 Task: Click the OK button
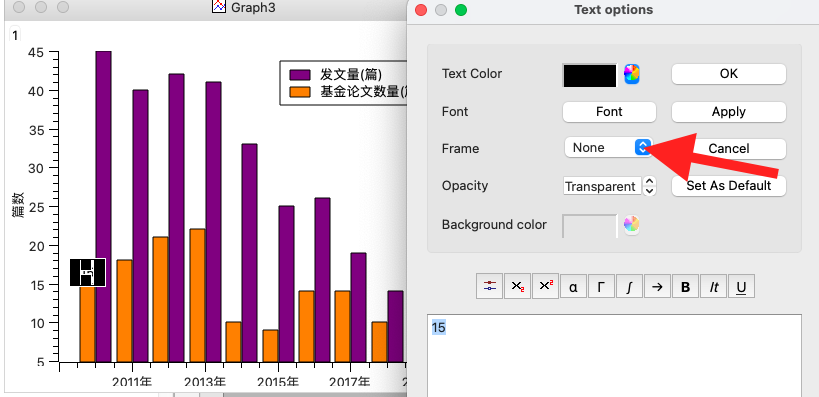[x=729, y=74]
